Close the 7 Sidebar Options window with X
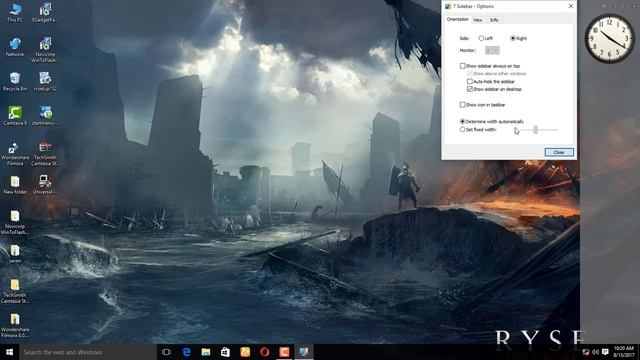The image size is (640, 360). tap(571, 6)
